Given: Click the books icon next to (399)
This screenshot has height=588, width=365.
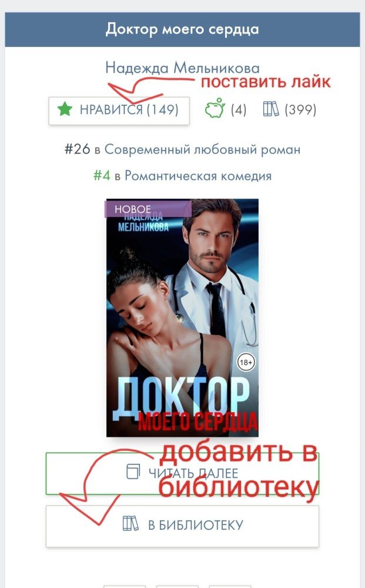Looking at the screenshot, I should click(x=271, y=109).
